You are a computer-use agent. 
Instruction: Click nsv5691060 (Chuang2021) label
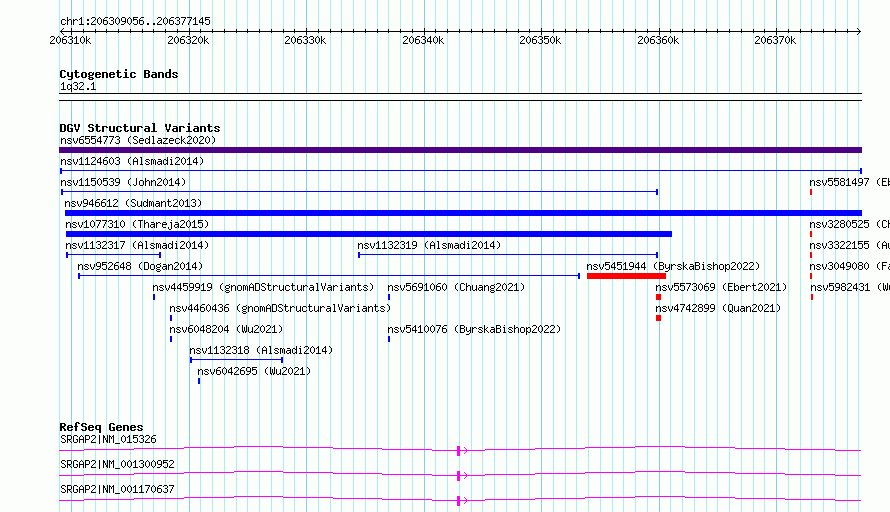456,287
